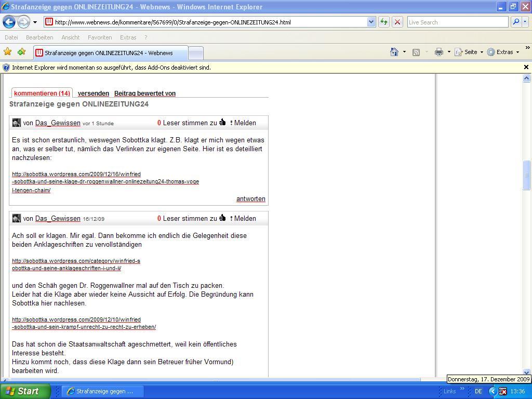The image size is (532, 399).
Task: Expand hidden tray icons arrow
Action: (x=493, y=391)
